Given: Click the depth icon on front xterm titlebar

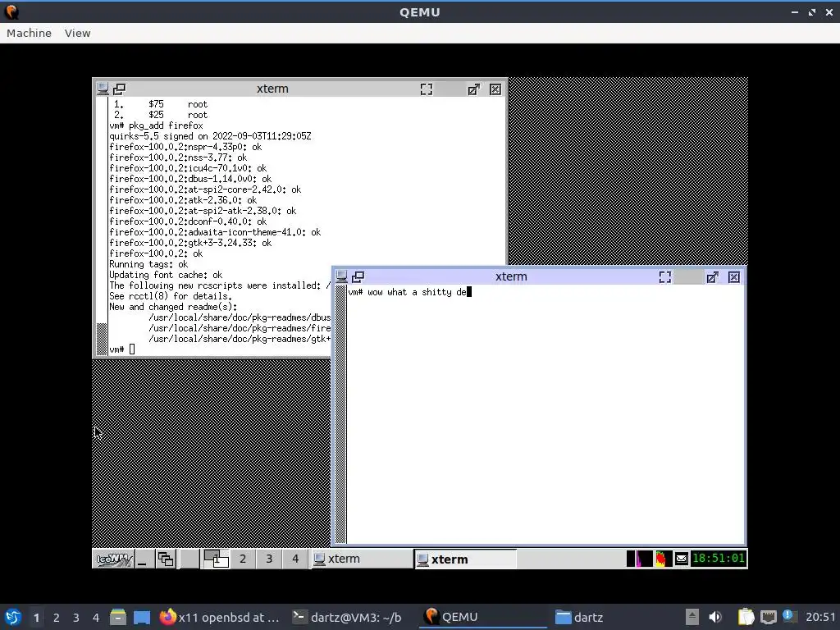Looking at the screenshot, I should [358, 277].
